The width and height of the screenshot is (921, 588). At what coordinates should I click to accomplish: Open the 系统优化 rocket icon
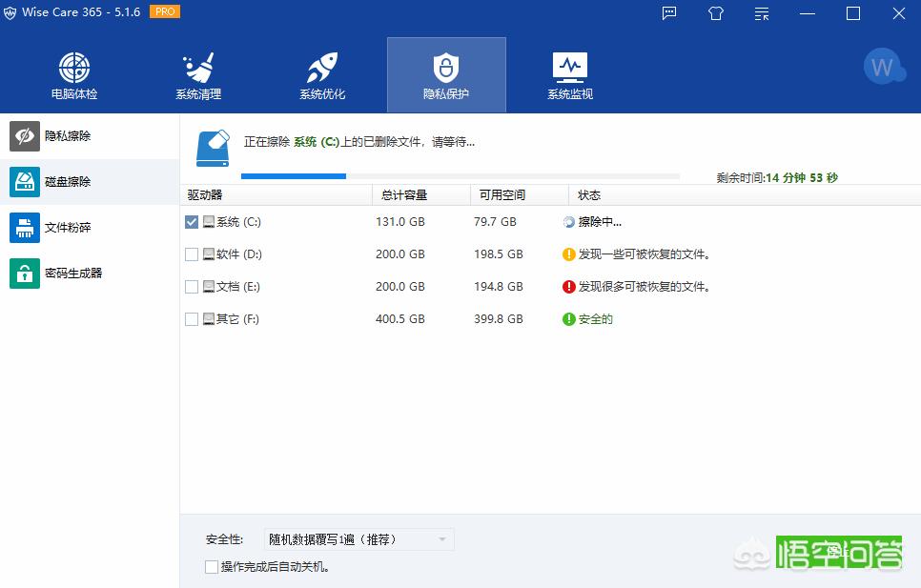[322, 69]
